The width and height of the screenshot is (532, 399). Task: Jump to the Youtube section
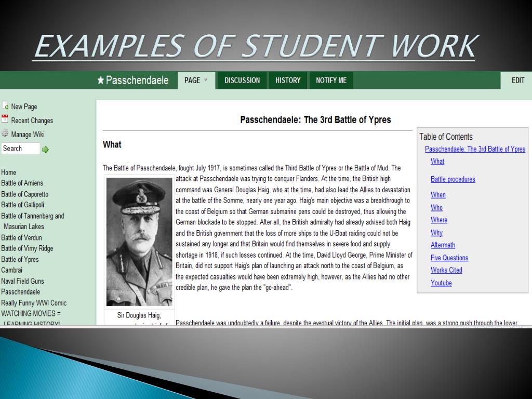click(x=441, y=283)
